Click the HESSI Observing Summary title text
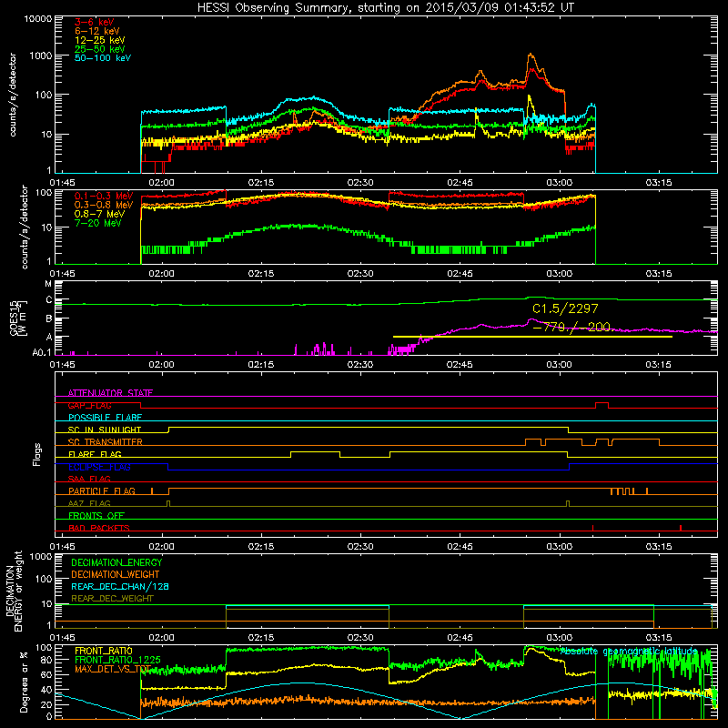 pos(385,8)
